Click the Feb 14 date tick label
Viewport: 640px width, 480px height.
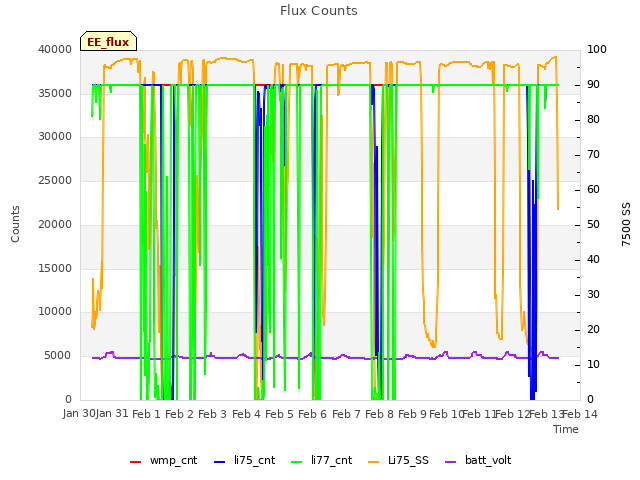coord(580,414)
